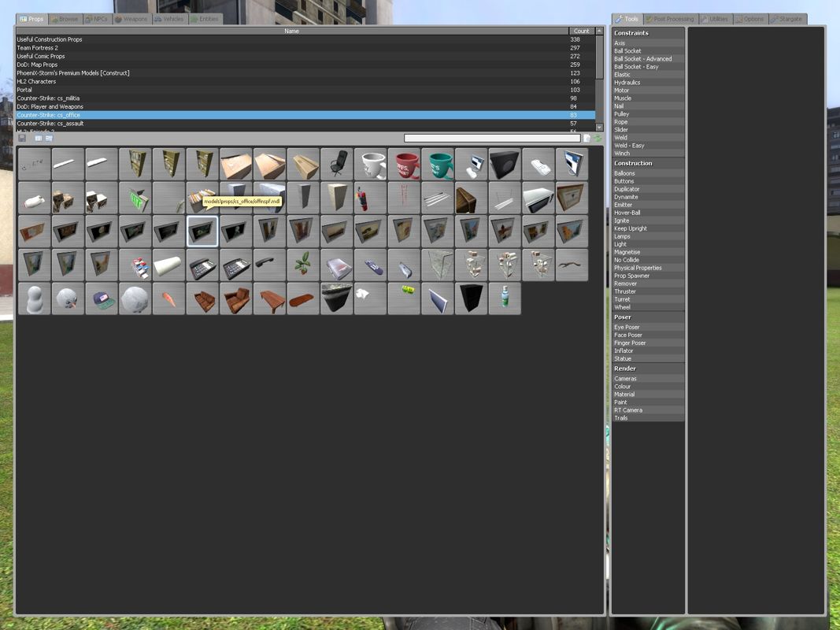Select the tall black cabinet prop

[472, 299]
